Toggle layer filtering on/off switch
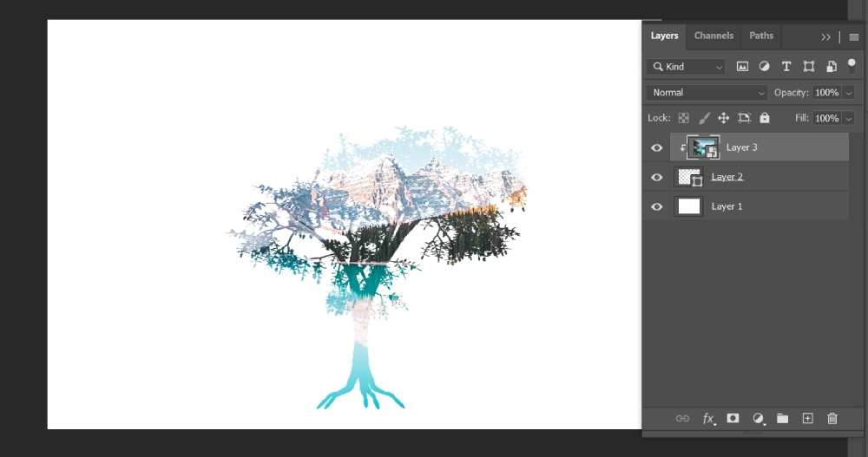 coord(852,66)
